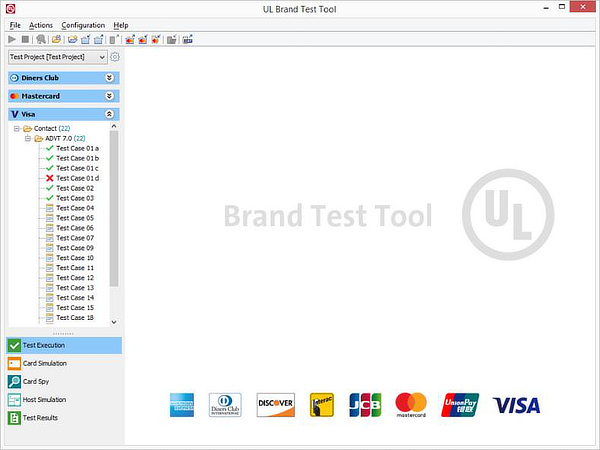Select Test Case 13
Image resolution: width=600 pixels, height=450 pixels.
coord(75,288)
